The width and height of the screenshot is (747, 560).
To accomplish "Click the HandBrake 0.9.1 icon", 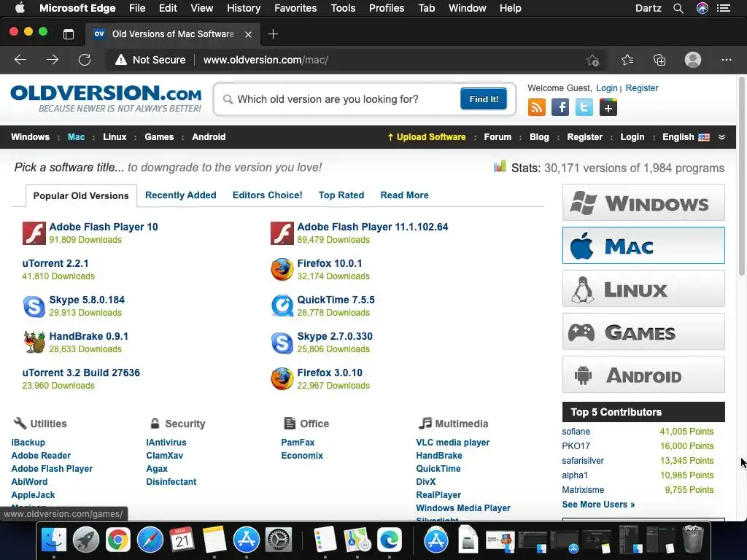I will (34, 343).
